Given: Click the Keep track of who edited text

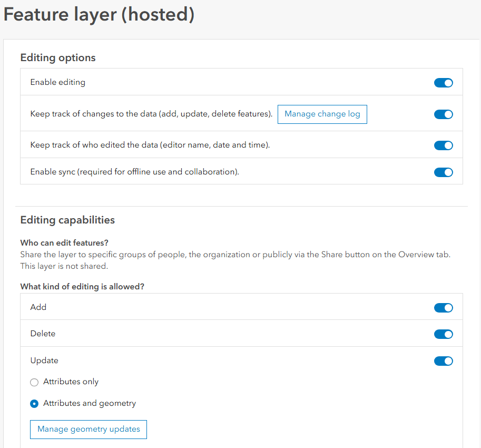Looking at the screenshot, I should coord(150,144).
